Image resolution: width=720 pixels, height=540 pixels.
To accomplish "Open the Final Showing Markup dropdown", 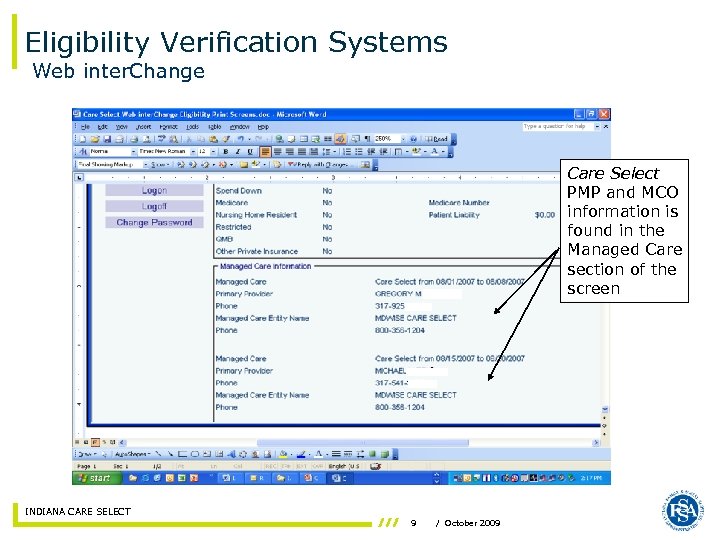I will click(x=146, y=164).
